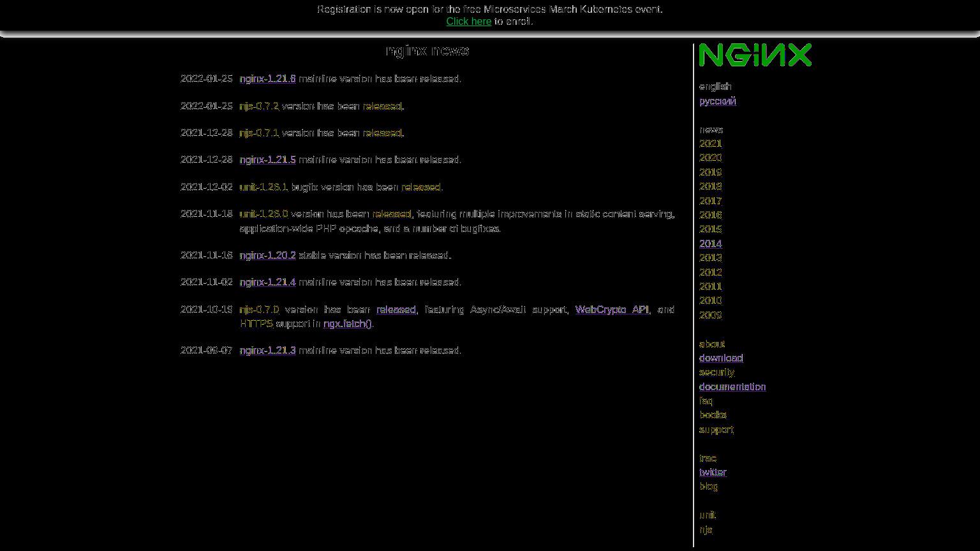Click the 'news' sidebar label

point(711,130)
